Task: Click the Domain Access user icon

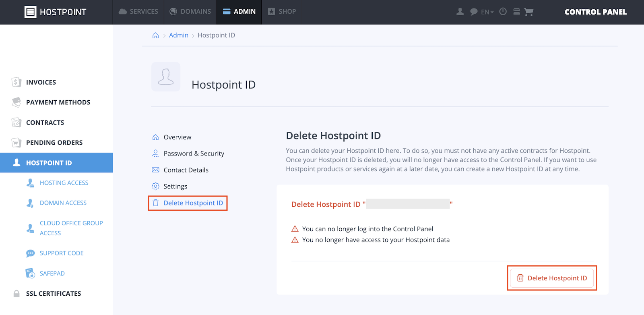Action: click(x=30, y=203)
